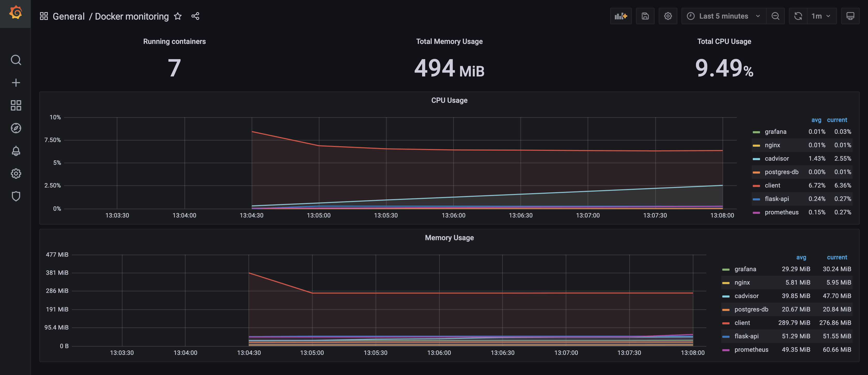This screenshot has width=868, height=375.
Task: Click the cadvisor color swatch in CPU legend
Action: tap(756, 159)
